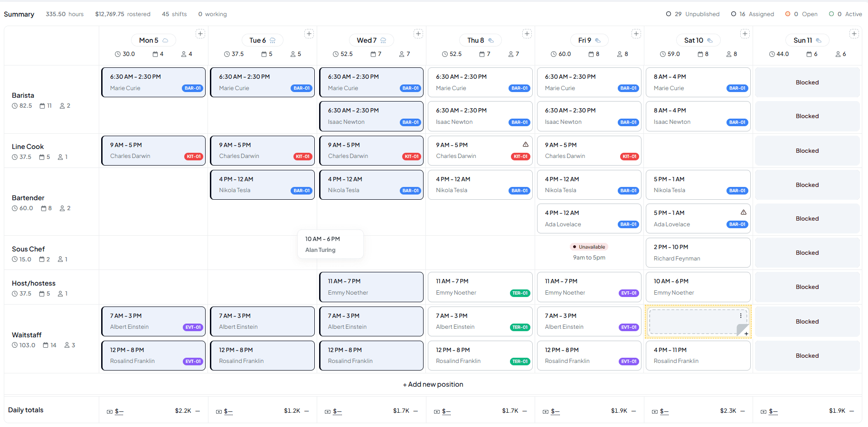Open Marie Curie's Monday 6:30 AM shift
This screenshot has width=868, height=427.
(153, 83)
